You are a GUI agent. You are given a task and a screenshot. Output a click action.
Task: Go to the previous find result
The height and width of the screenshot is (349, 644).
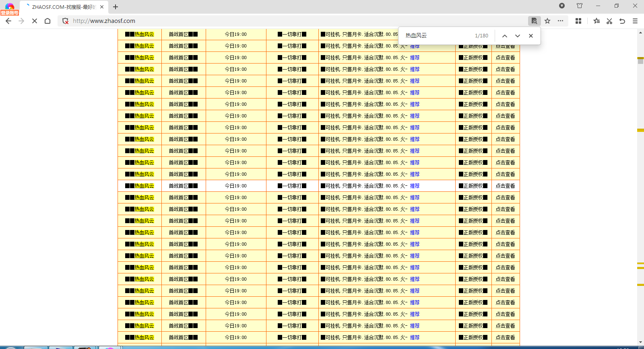pos(504,36)
